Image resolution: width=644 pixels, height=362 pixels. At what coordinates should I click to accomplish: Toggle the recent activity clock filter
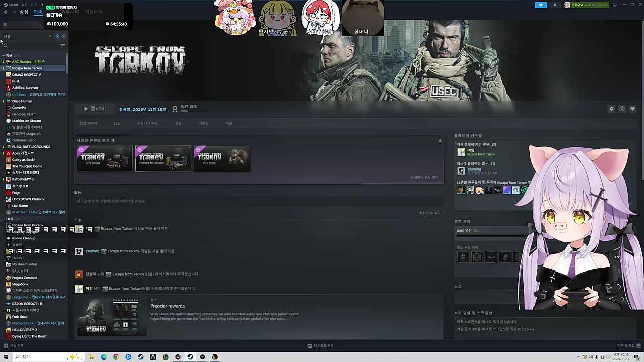pos(57,36)
